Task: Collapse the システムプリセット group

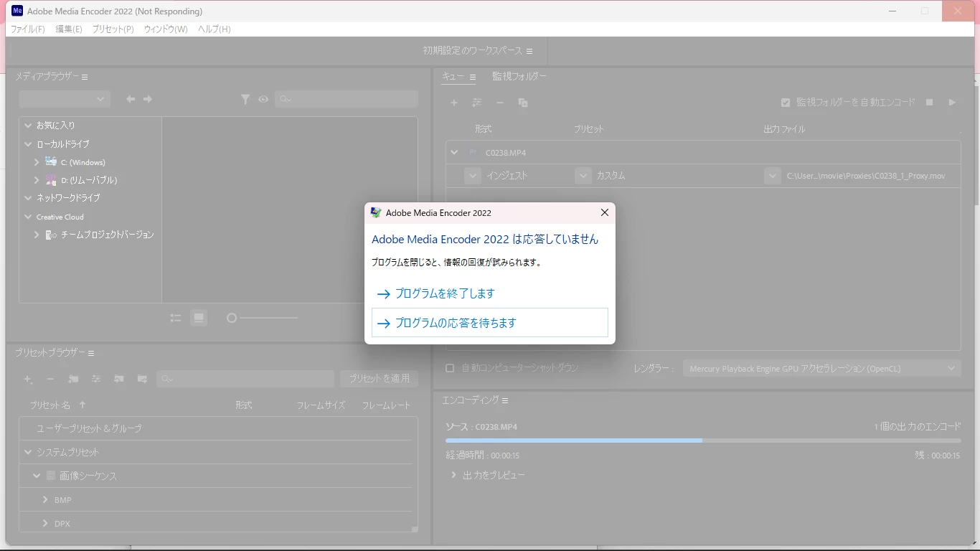Action: tap(28, 452)
